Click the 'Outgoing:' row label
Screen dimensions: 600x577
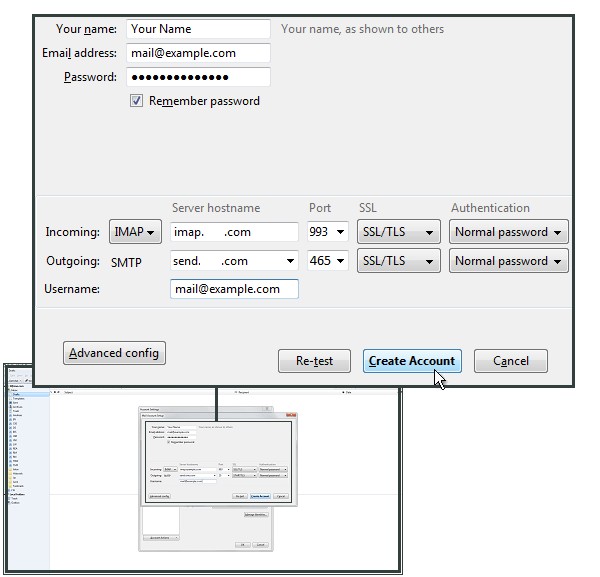[x=73, y=261]
